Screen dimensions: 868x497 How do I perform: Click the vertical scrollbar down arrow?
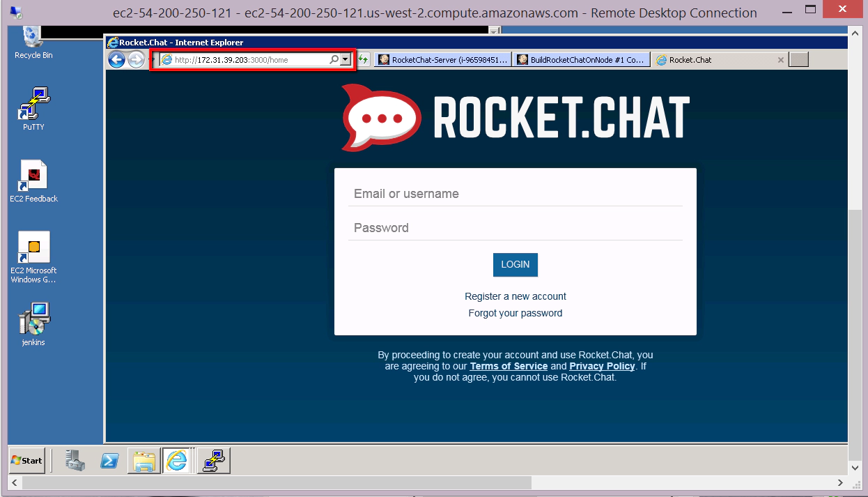855,468
